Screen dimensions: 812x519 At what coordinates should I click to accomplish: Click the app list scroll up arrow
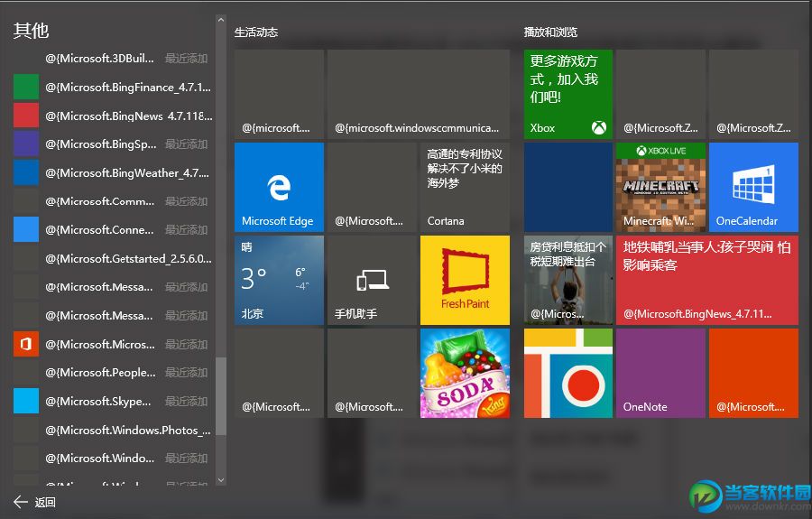pyautogui.click(x=221, y=20)
